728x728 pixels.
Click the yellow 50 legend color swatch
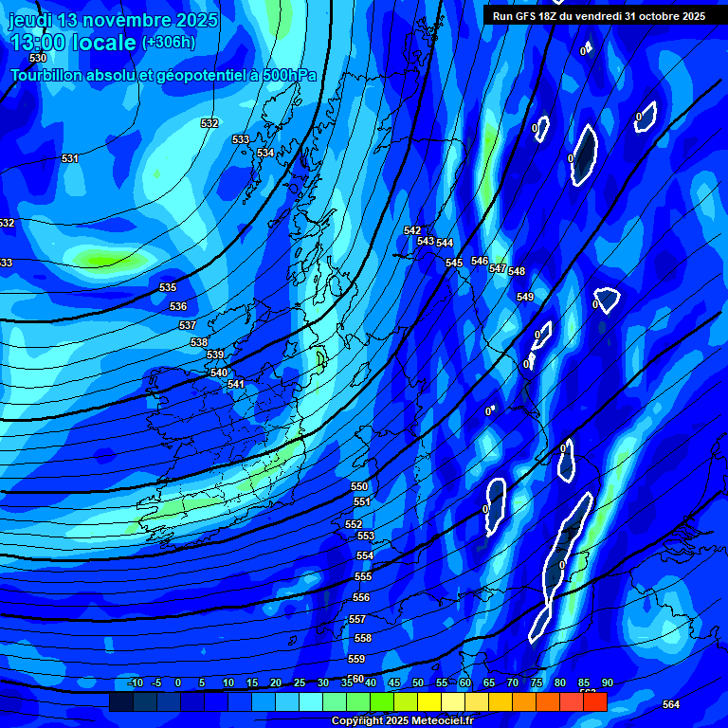click(x=406, y=702)
